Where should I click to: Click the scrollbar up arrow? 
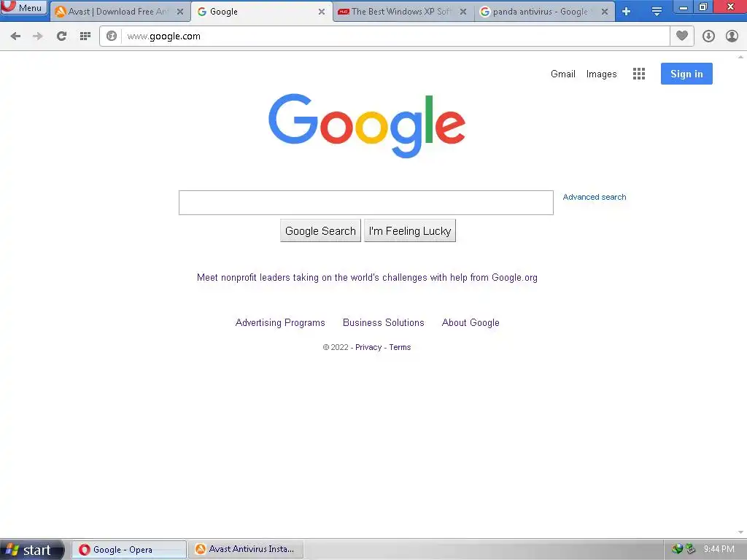740,57
